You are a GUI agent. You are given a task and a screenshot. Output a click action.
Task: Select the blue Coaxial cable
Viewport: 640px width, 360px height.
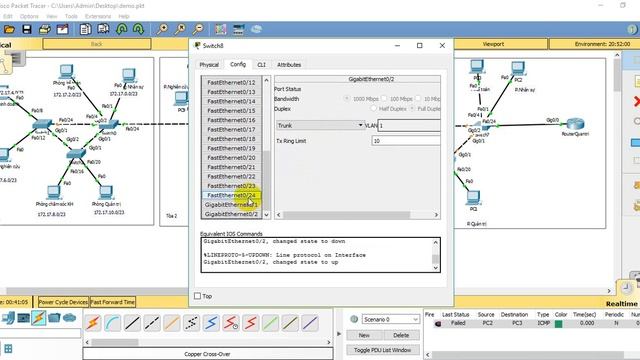click(x=211, y=323)
